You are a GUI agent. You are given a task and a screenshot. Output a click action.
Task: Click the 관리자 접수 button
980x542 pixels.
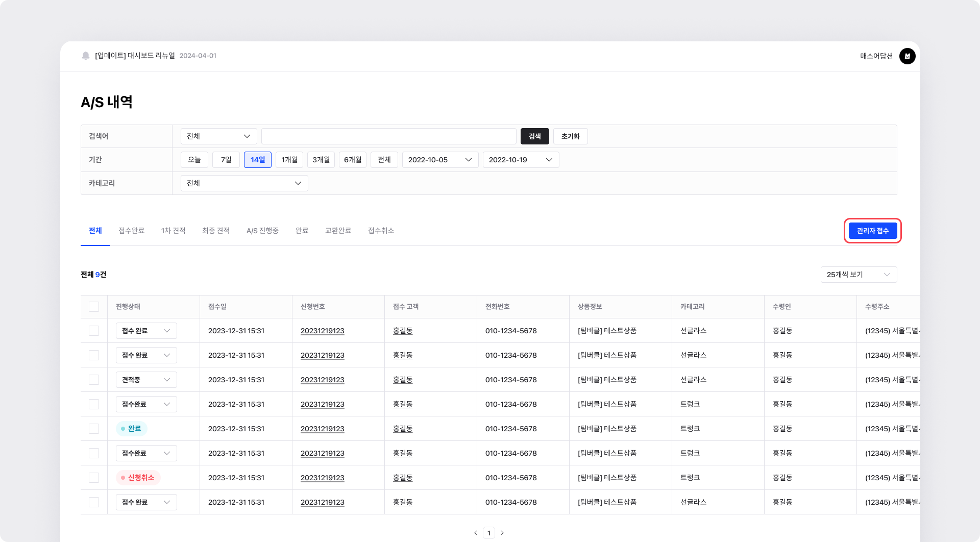pyautogui.click(x=872, y=231)
